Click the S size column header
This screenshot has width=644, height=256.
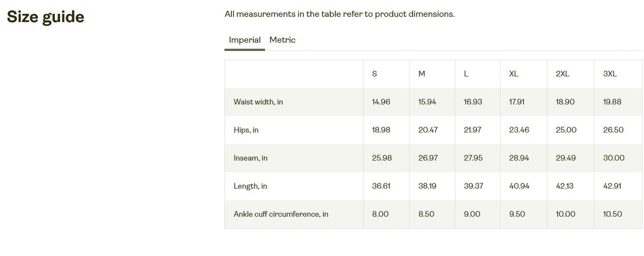coord(374,74)
